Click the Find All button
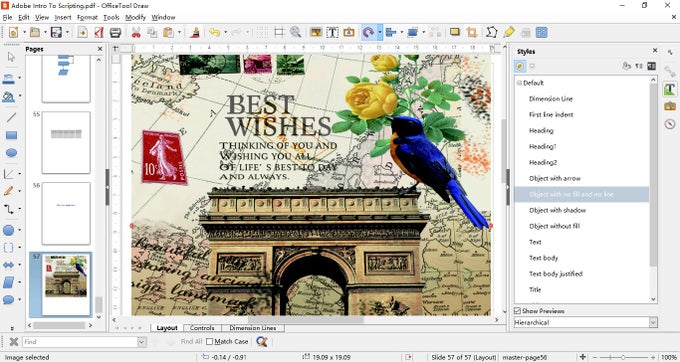This screenshot has height=362, width=680. 191,342
